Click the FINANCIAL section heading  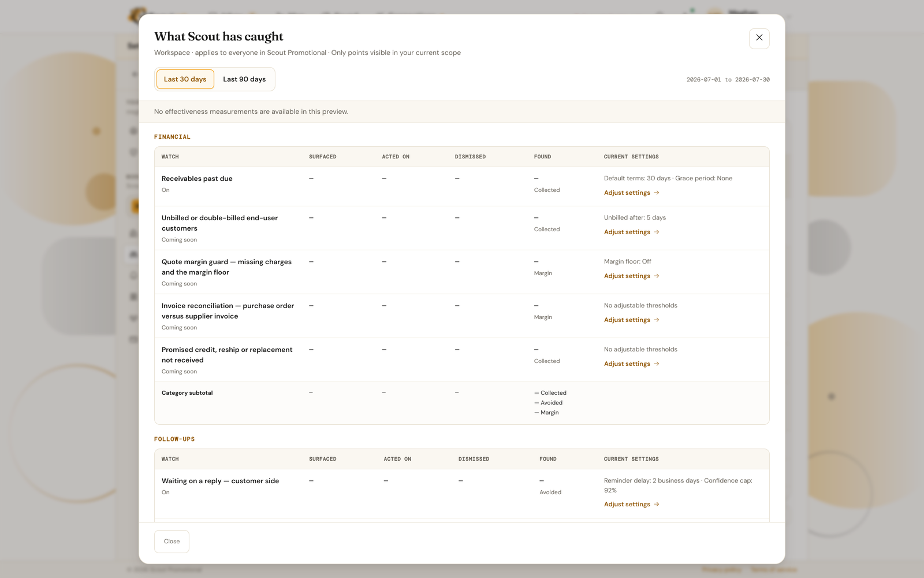172,137
